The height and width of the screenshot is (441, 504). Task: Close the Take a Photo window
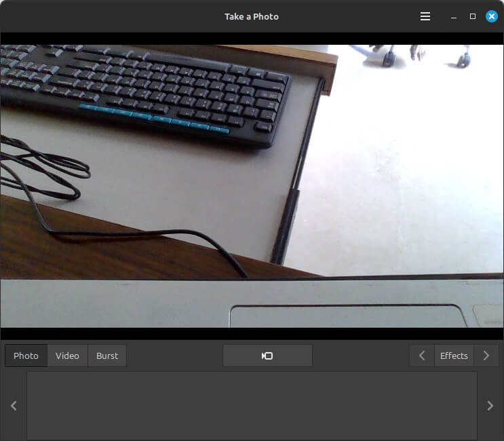pos(492,16)
